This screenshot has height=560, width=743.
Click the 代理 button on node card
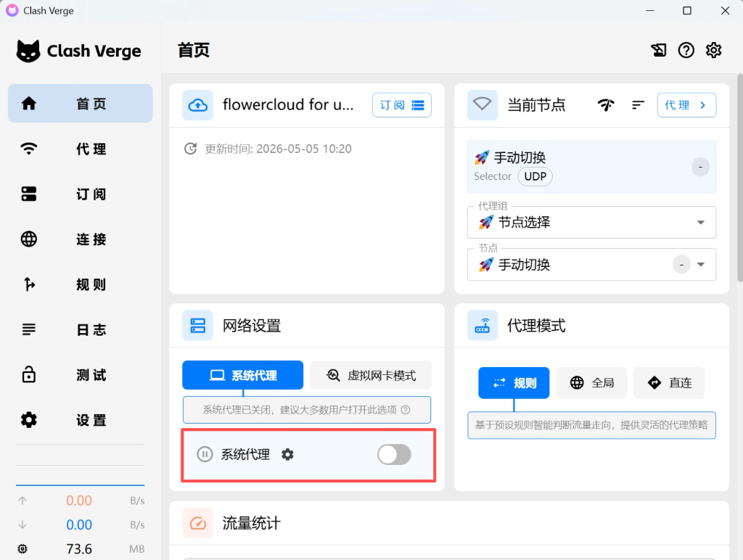pos(686,104)
